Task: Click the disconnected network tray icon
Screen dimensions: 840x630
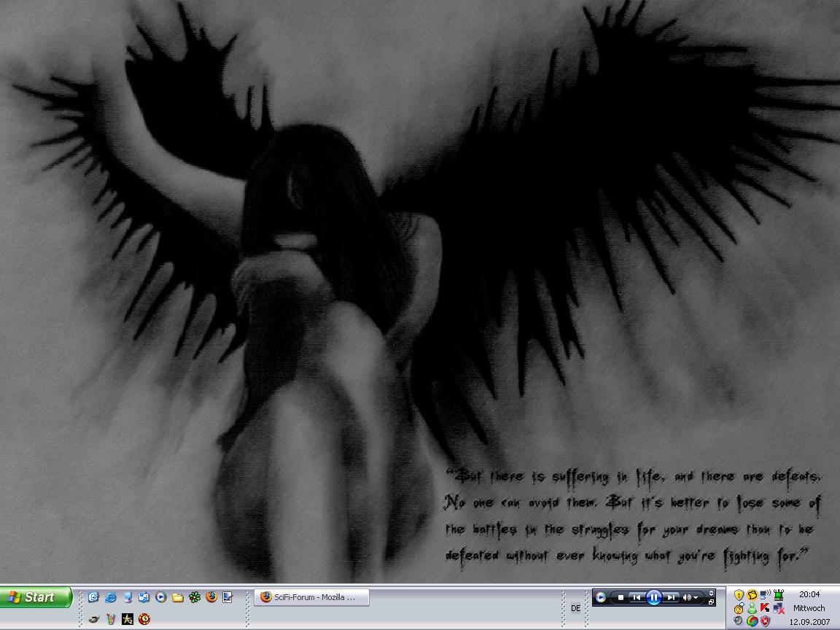Action: coord(779,608)
